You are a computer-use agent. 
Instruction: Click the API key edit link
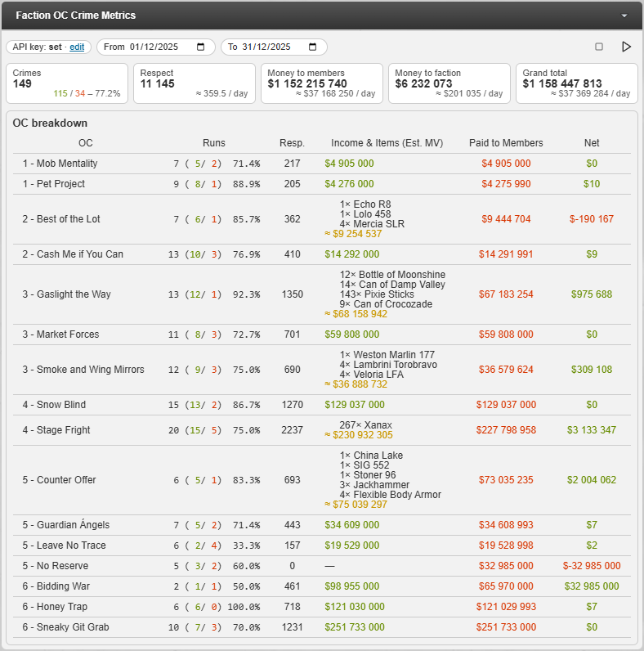pos(77,47)
